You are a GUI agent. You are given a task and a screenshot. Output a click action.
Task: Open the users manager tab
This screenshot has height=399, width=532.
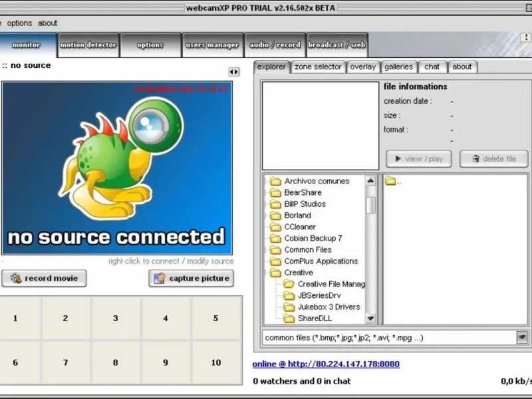coord(212,45)
